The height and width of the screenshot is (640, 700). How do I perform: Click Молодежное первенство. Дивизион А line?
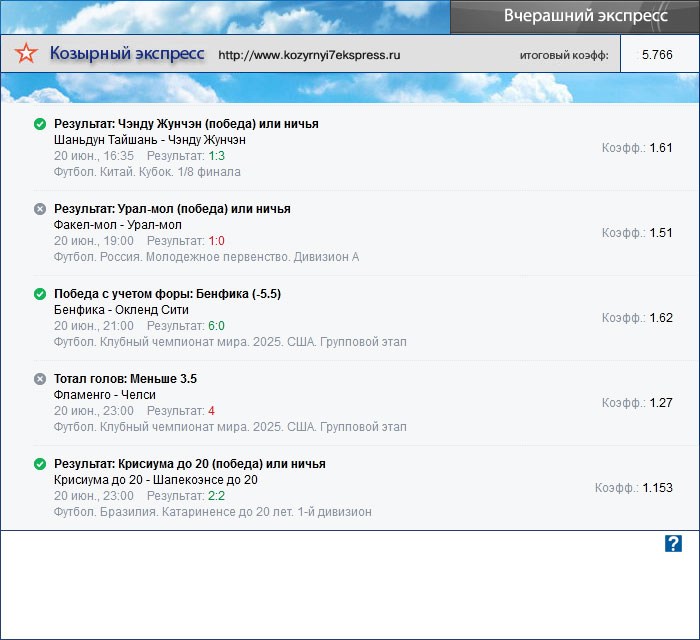click(x=206, y=257)
